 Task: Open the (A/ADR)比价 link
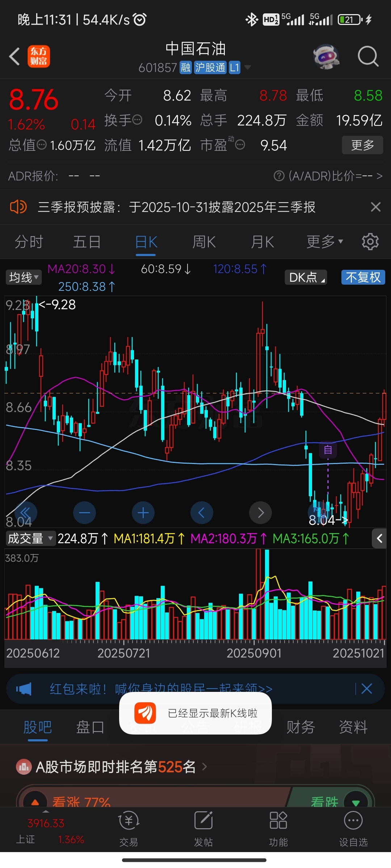335,176
